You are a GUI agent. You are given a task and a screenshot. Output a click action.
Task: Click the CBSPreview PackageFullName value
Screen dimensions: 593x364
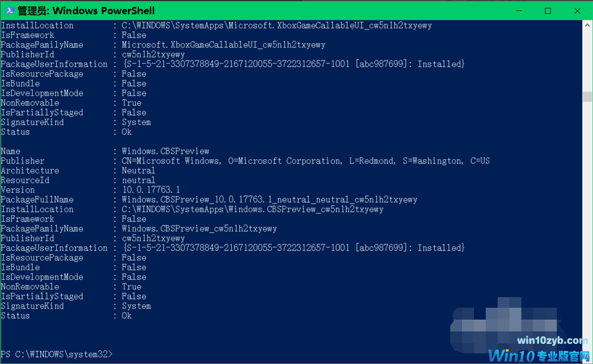click(270, 200)
